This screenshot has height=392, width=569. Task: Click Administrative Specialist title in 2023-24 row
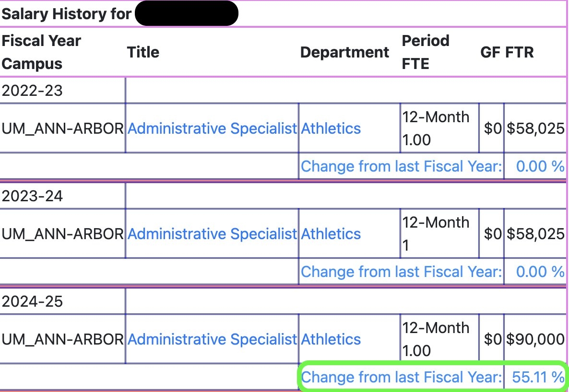(x=212, y=234)
